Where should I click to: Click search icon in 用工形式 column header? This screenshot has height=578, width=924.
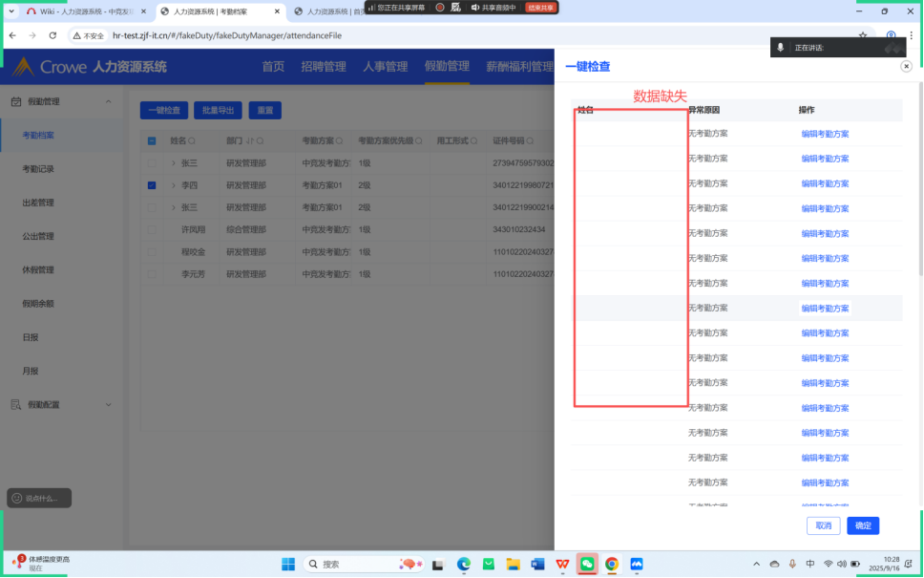473,141
